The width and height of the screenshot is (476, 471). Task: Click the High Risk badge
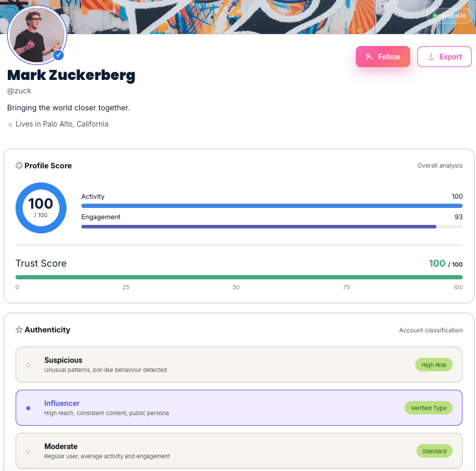point(434,365)
